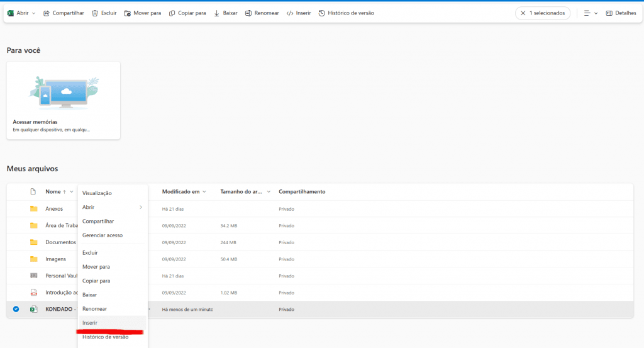Viewport: 644px width, 348px height.
Task: Select Inserir in the context menu
Action: click(x=90, y=323)
